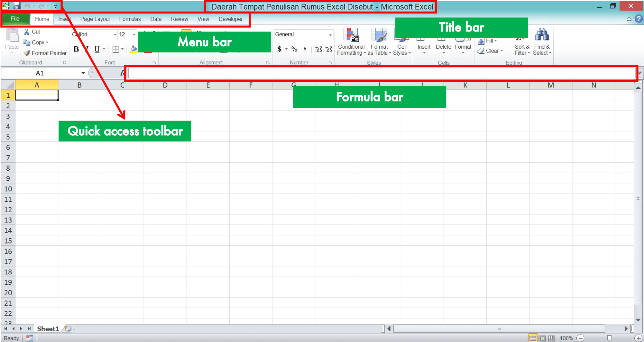
Task: Click the Decrease Decimal icon
Action: 329,49
